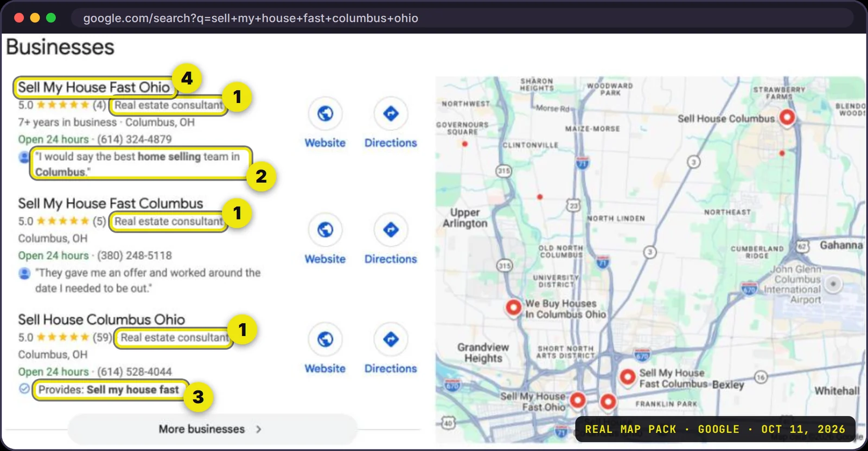This screenshot has width=868, height=451.
Task: Click the Directions label for Sell House Columbus Ohio
Action: coord(391,369)
